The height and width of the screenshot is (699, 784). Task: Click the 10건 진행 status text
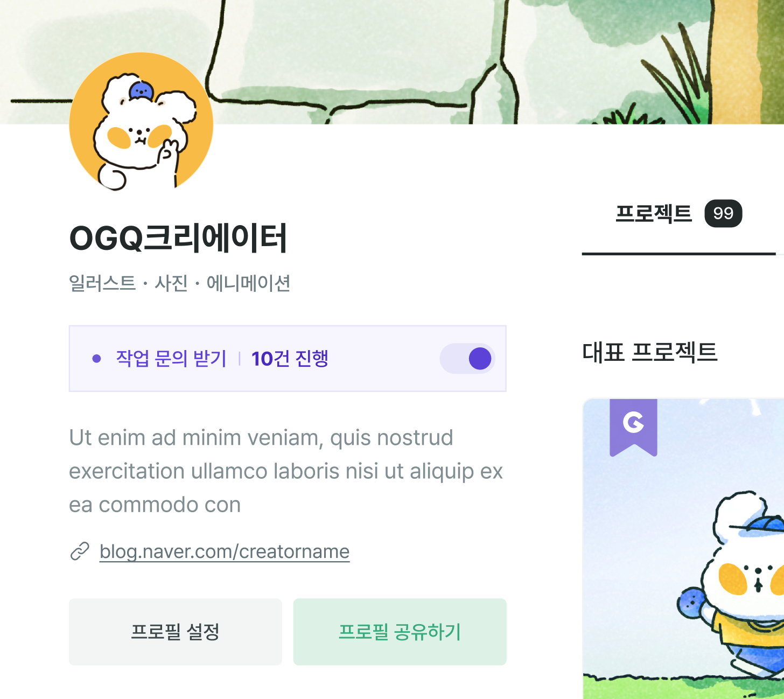[290, 359]
